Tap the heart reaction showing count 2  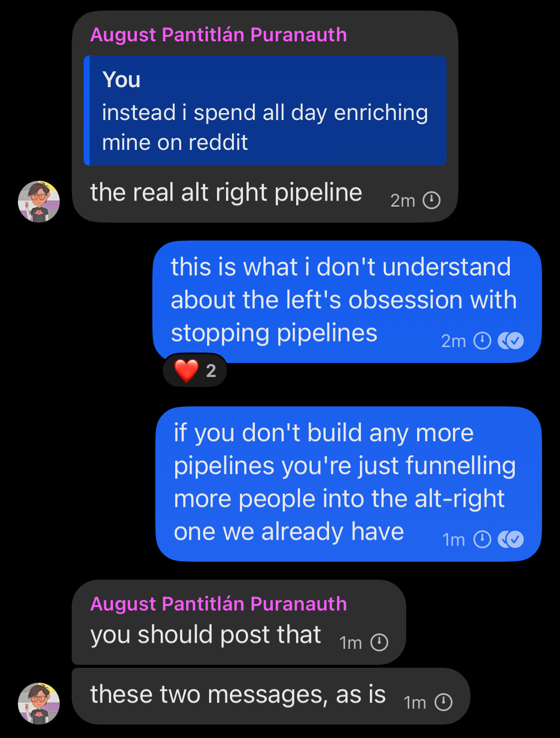pyautogui.click(x=195, y=371)
